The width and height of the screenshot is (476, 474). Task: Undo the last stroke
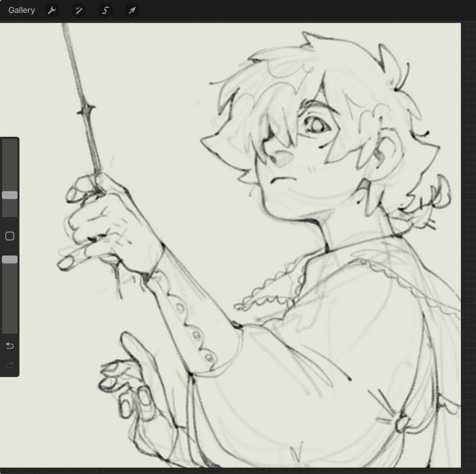[10, 345]
